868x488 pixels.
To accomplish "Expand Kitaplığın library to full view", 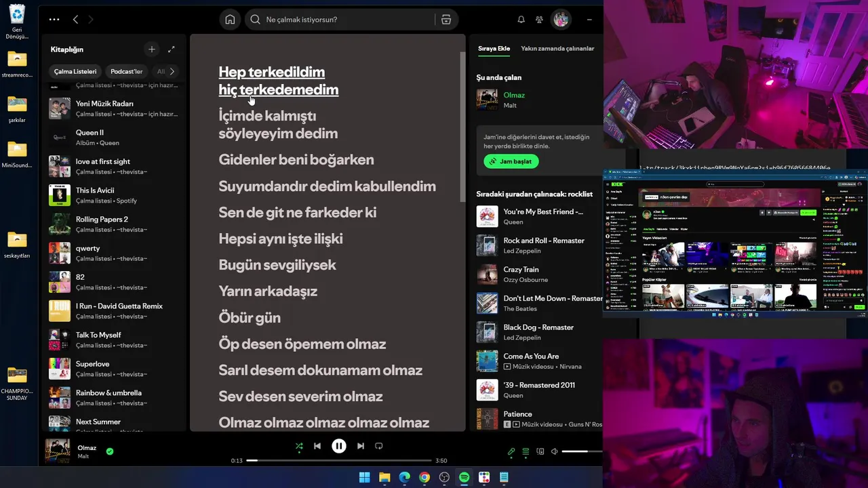I will pos(171,49).
